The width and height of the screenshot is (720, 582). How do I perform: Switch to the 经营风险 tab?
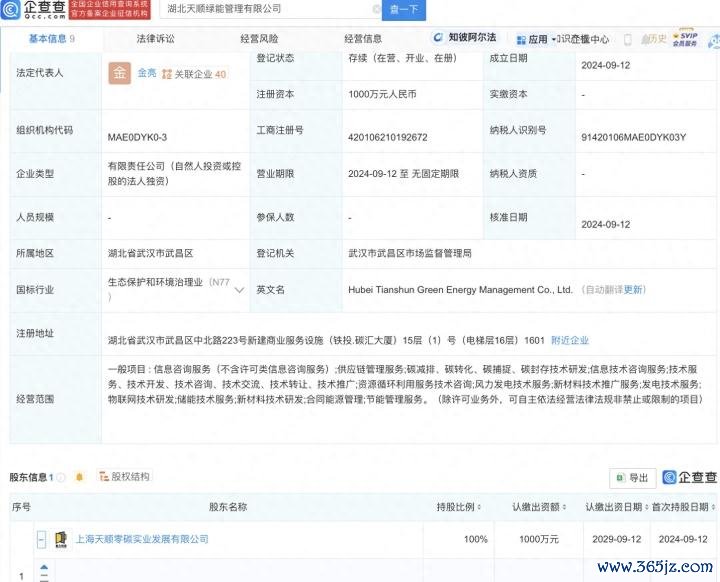[259, 39]
